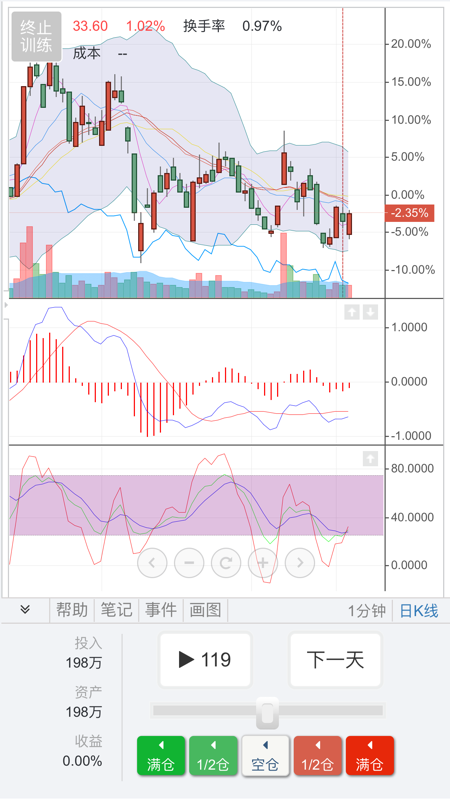Viewport: 450px width, 800px height.
Task: Click up arrow icon on KDJ panel
Action: 370,458
